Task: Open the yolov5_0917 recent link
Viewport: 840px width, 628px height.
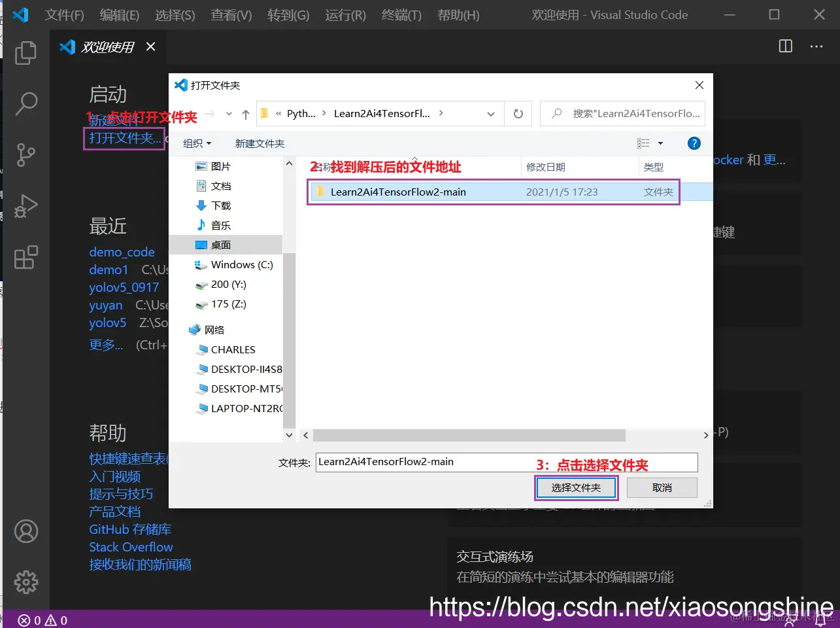Action: pyautogui.click(x=124, y=287)
